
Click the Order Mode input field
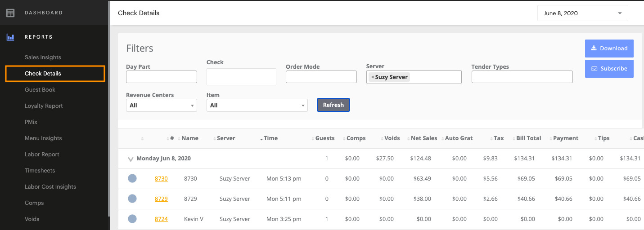[x=321, y=77]
